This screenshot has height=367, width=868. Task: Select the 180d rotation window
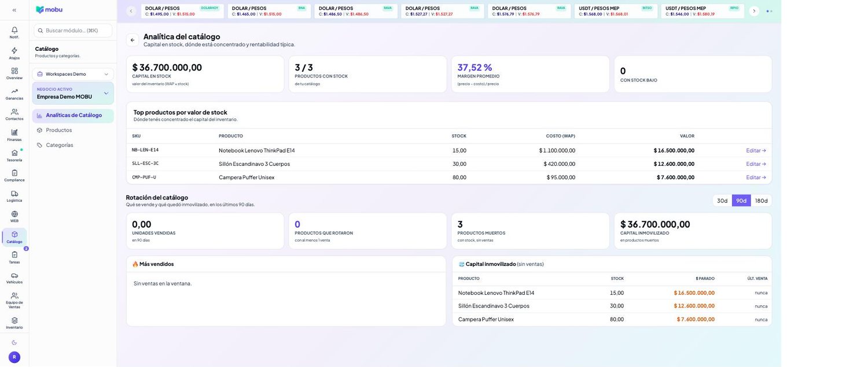click(x=761, y=201)
